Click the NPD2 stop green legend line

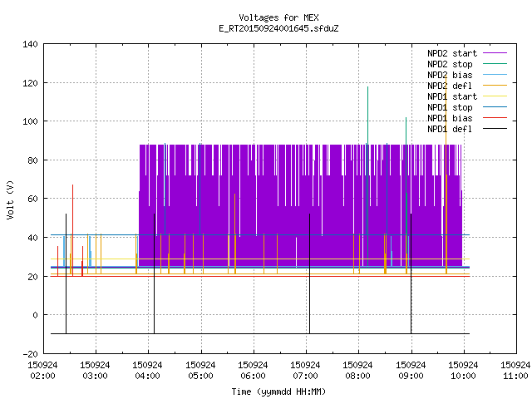495,64
